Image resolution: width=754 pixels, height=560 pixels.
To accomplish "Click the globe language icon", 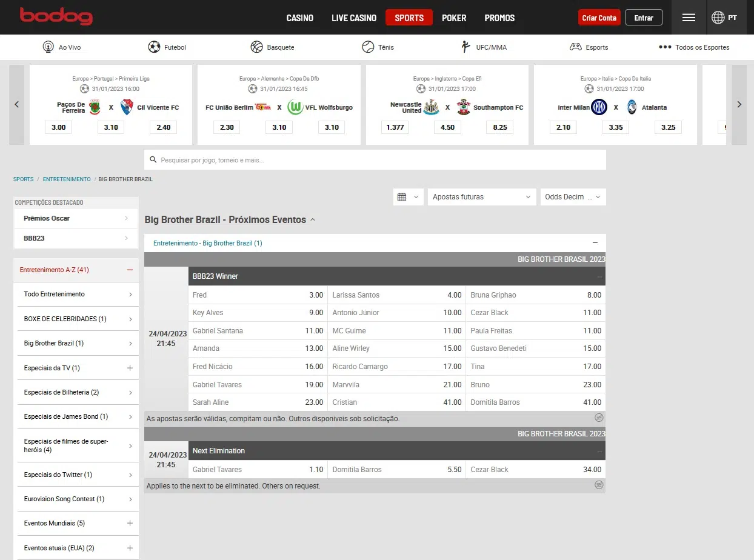I will tap(718, 18).
